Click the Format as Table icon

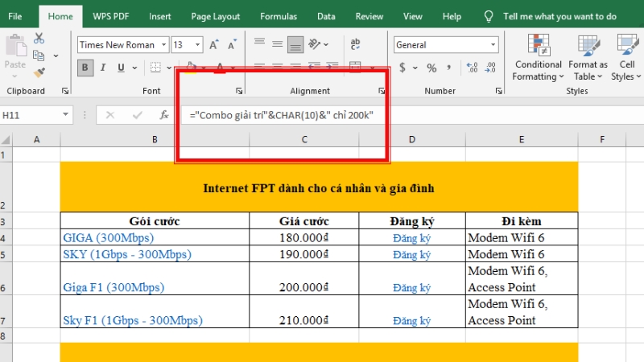tap(588, 56)
